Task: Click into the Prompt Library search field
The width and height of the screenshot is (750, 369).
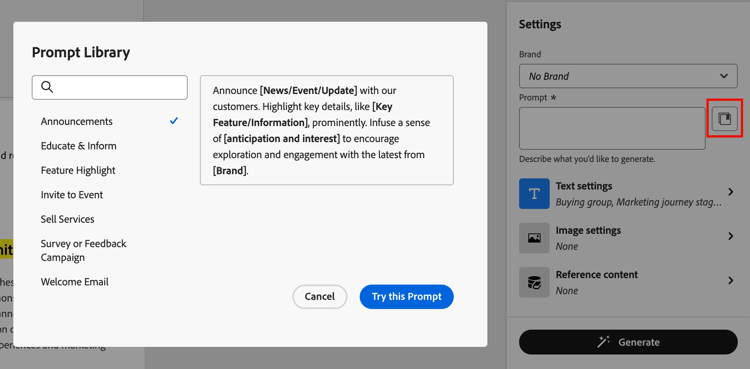Action: point(110,87)
